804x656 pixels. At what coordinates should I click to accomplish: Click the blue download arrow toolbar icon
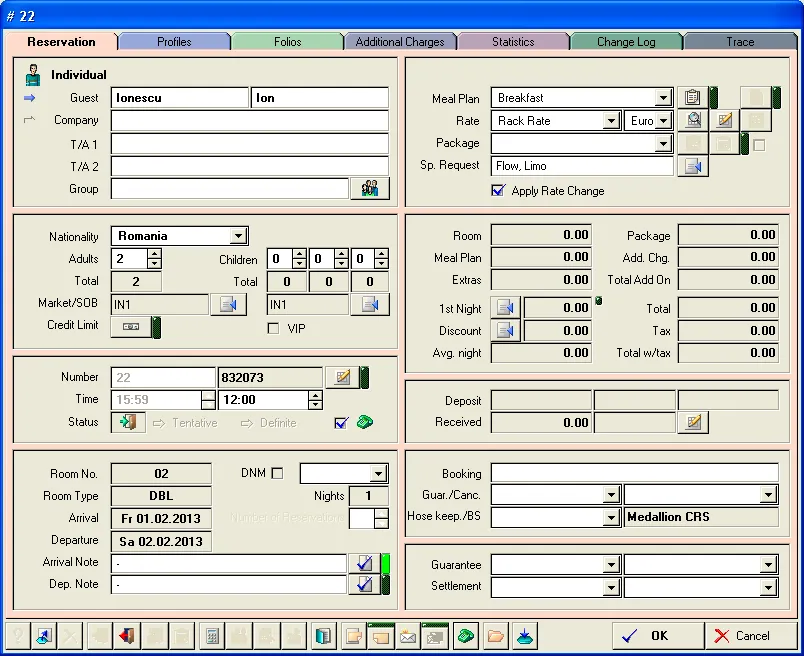coord(524,637)
